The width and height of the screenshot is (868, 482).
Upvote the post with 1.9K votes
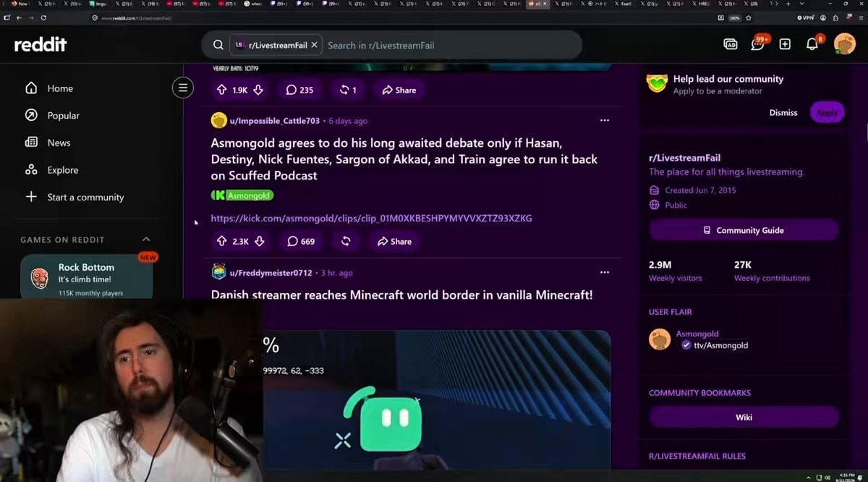221,90
